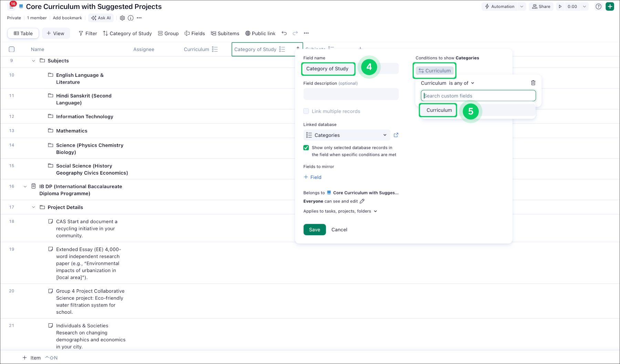Open the Linked database Categories dropdown
This screenshot has height=364, width=620.
pos(346,135)
